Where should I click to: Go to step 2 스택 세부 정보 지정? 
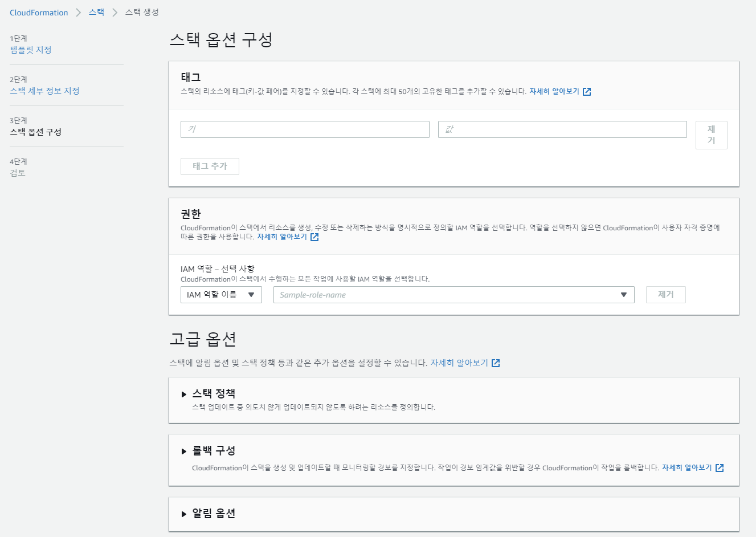coord(44,91)
